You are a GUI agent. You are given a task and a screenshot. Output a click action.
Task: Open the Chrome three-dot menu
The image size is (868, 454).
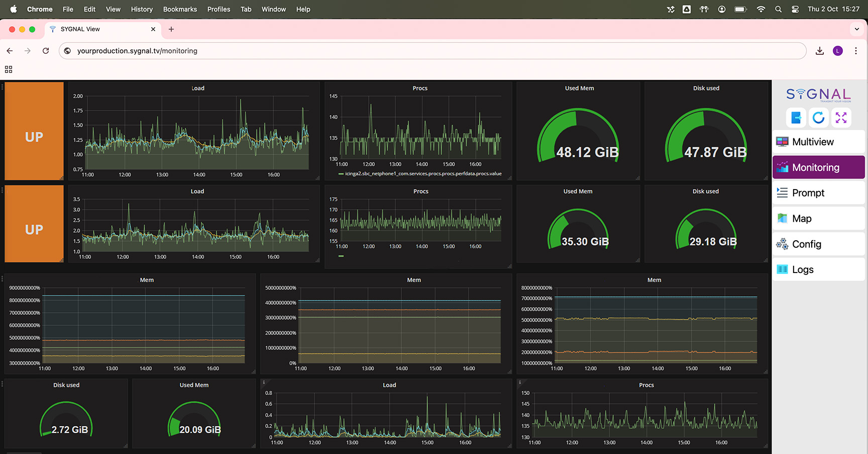pos(856,51)
